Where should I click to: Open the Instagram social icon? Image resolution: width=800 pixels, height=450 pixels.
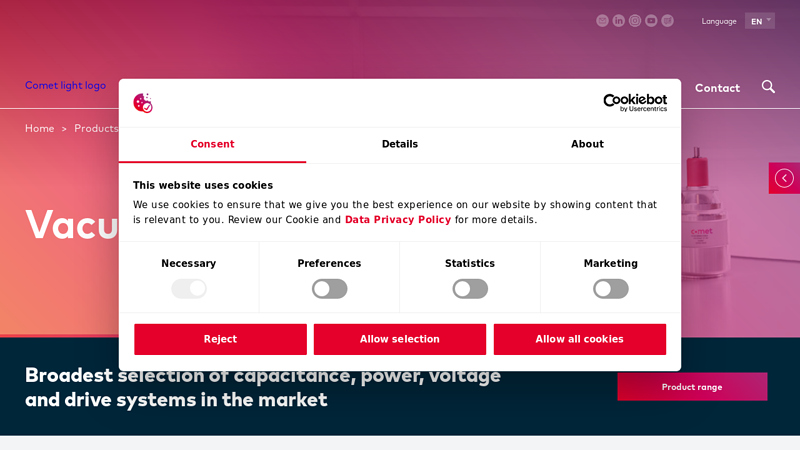point(634,21)
